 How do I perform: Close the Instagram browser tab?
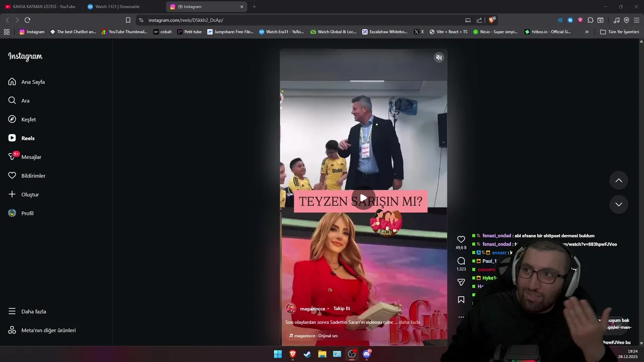(242, 7)
